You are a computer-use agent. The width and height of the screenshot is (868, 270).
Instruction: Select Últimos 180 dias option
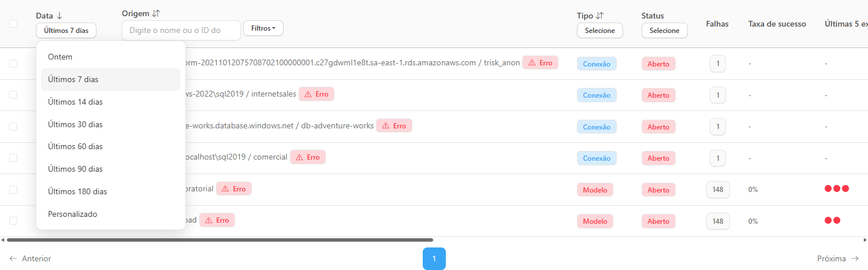click(111, 191)
